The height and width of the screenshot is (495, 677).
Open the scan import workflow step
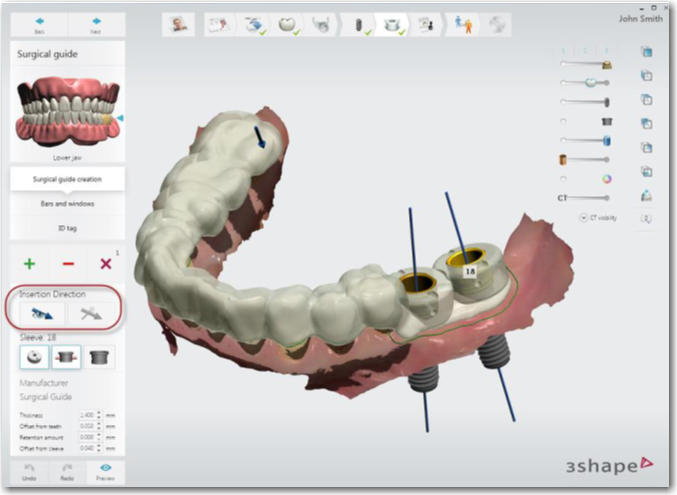click(254, 25)
